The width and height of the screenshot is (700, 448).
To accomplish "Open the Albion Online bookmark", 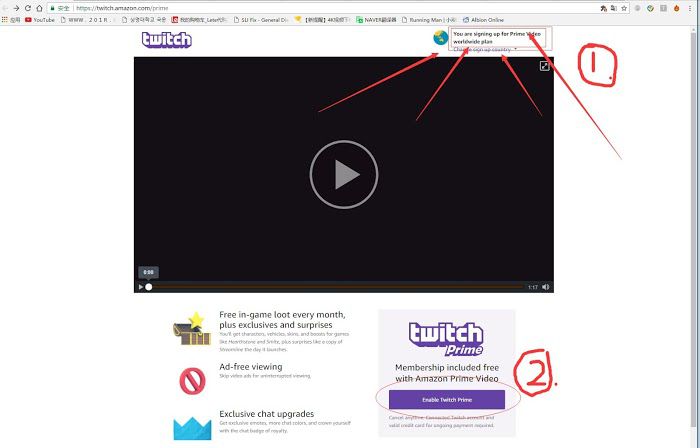I will point(483,20).
